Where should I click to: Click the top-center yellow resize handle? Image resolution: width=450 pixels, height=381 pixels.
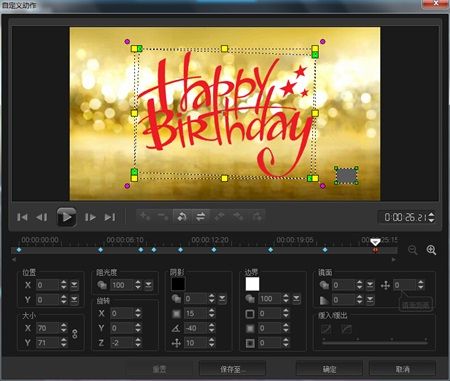click(224, 49)
